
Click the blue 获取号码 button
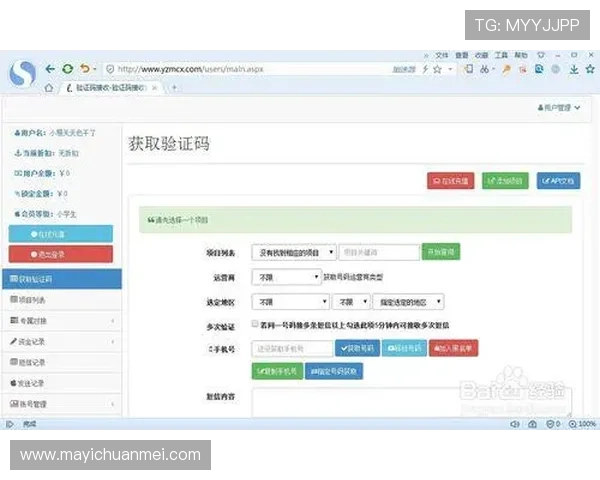[357, 348]
